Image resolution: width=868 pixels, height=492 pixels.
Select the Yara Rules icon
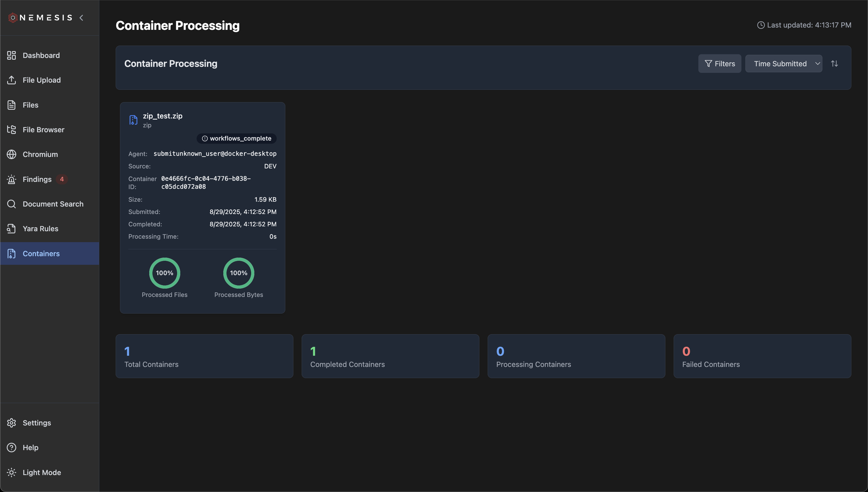click(x=11, y=228)
